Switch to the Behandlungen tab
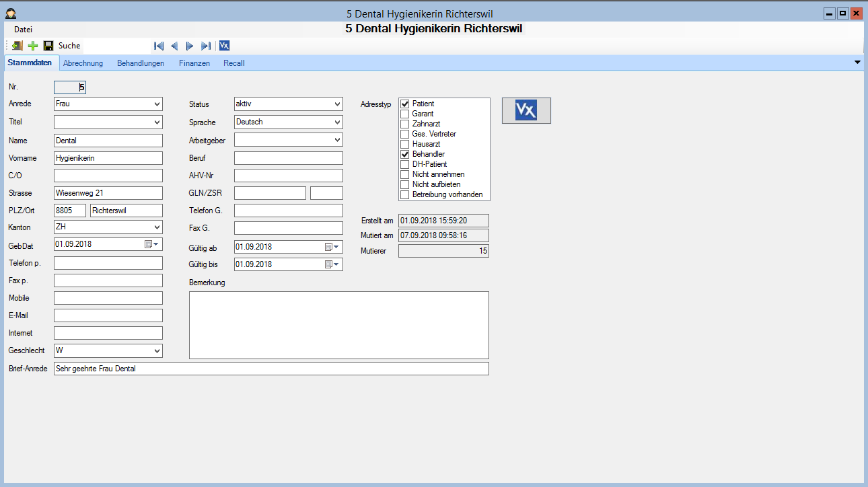The image size is (868, 487). click(141, 63)
